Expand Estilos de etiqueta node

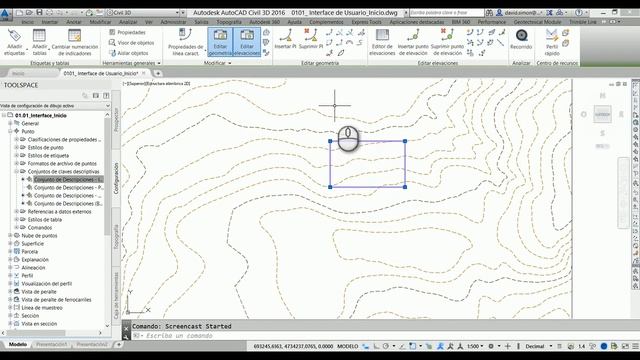pos(17,156)
